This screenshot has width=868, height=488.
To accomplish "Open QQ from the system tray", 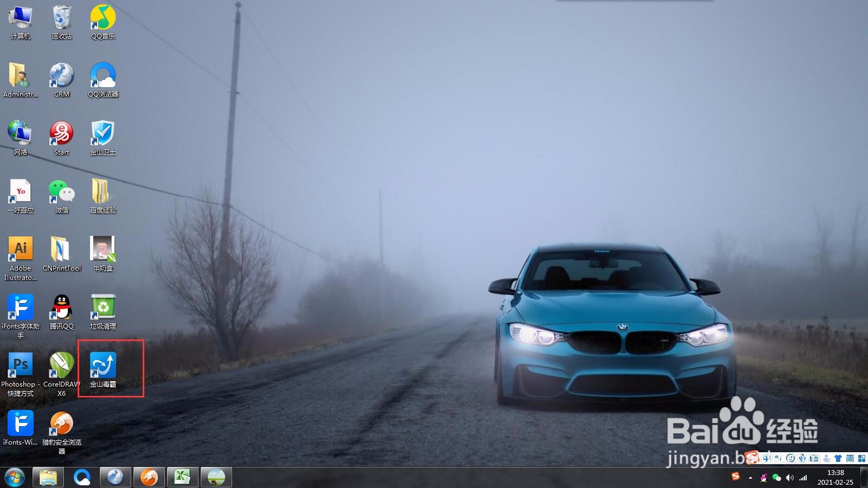I will click(763, 478).
